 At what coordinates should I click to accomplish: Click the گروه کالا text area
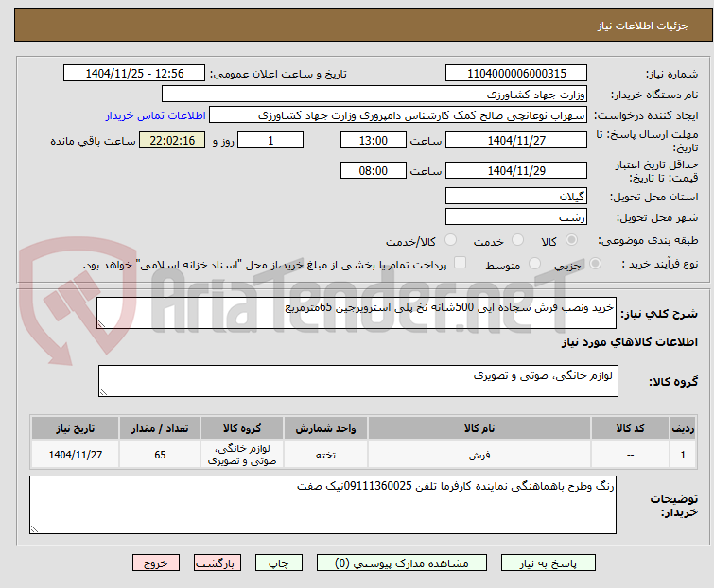tap(357, 381)
